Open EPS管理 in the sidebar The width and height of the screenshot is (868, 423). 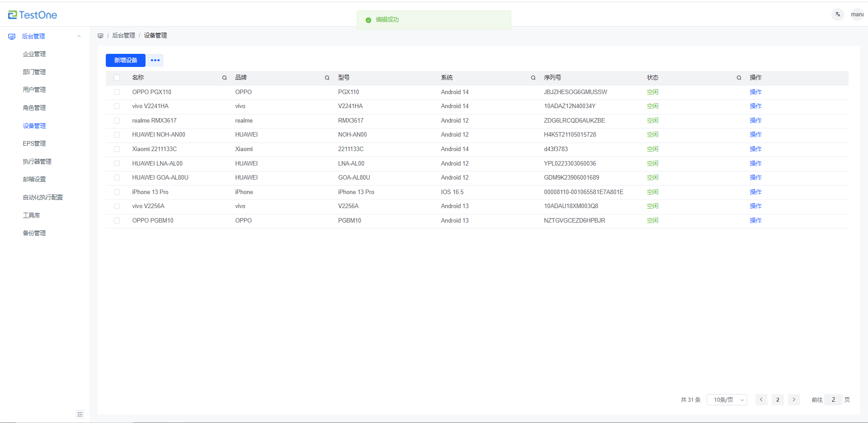click(x=34, y=143)
